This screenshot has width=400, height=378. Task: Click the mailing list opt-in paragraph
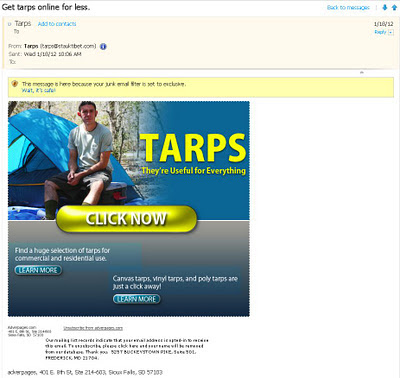click(x=127, y=349)
